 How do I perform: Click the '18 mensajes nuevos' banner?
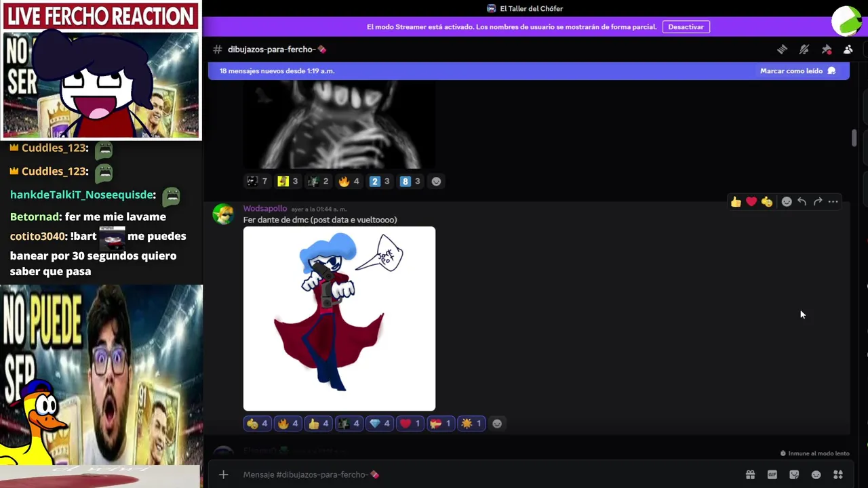529,70
